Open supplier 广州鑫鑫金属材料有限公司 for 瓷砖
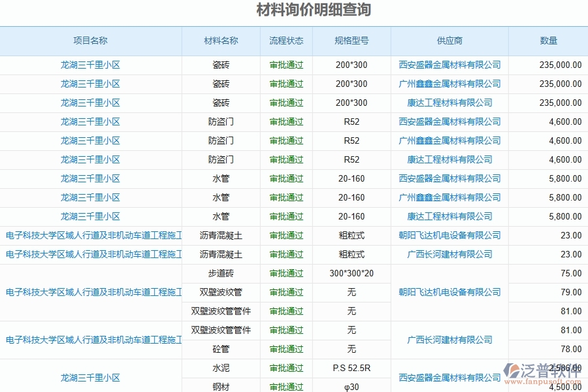The width and height of the screenshot is (588, 392). click(x=449, y=84)
